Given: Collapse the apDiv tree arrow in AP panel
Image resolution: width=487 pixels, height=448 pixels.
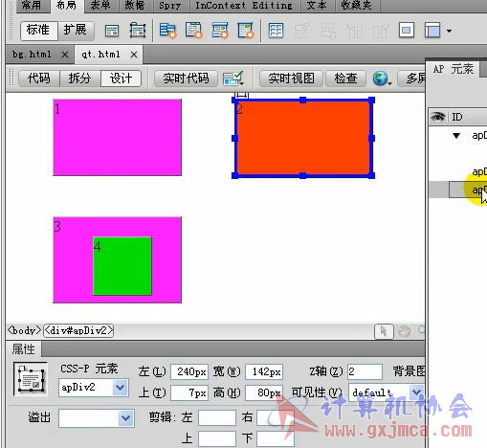Looking at the screenshot, I should tap(456, 136).
